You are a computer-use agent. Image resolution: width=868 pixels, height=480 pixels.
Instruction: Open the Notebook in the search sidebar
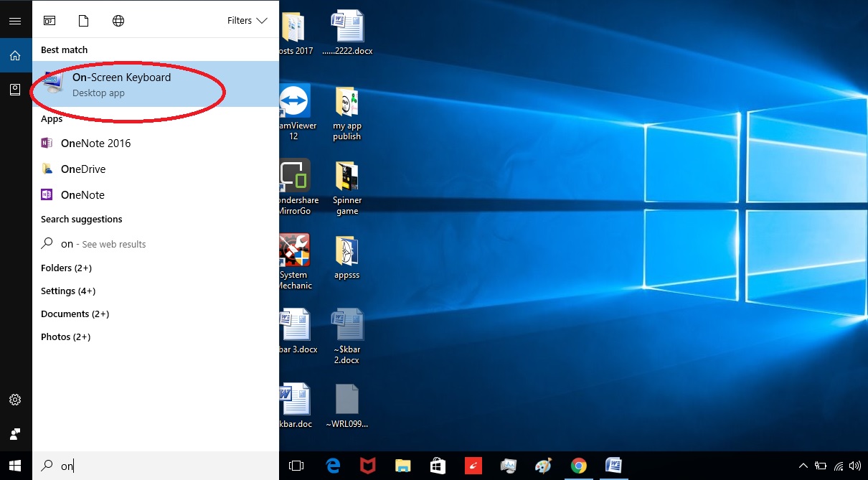15,90
